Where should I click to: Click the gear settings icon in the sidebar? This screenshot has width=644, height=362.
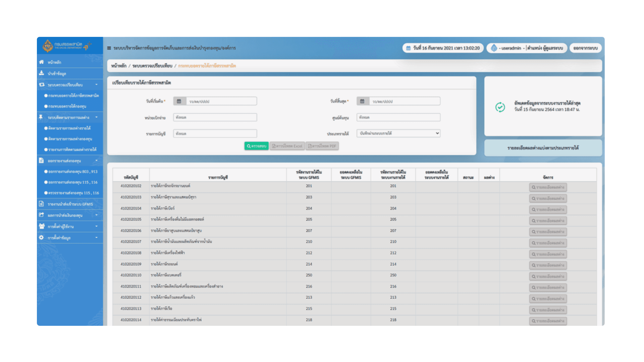tap(41, 238)
